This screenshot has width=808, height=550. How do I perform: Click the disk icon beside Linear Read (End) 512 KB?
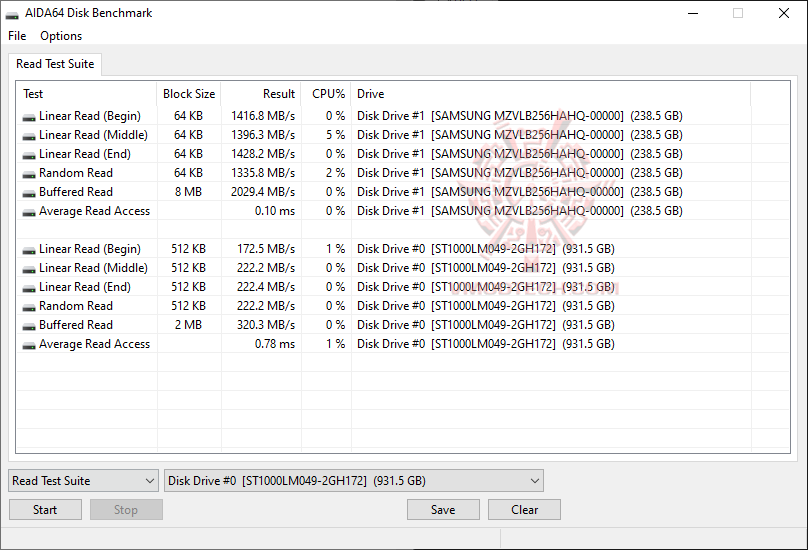click(x=29, y=289)
